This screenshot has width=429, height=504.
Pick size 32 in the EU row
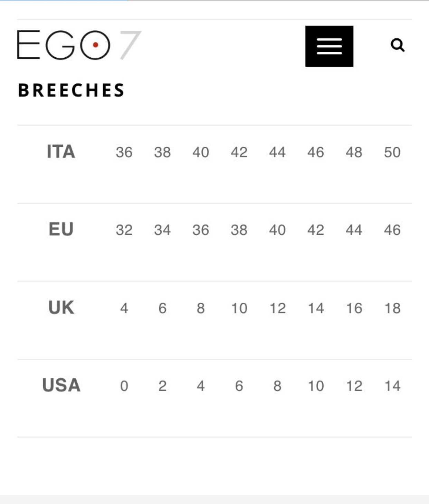click(x=124, y=230)
